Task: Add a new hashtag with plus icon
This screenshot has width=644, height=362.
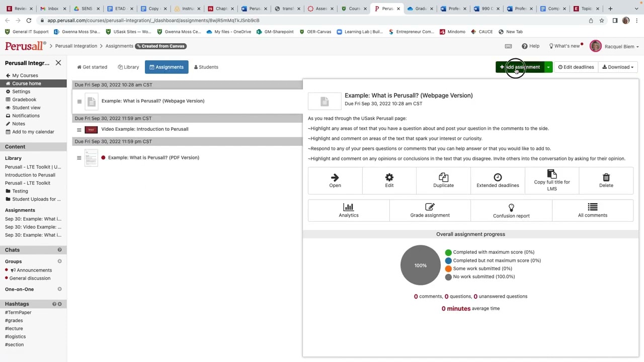Action: click(59, 304)
